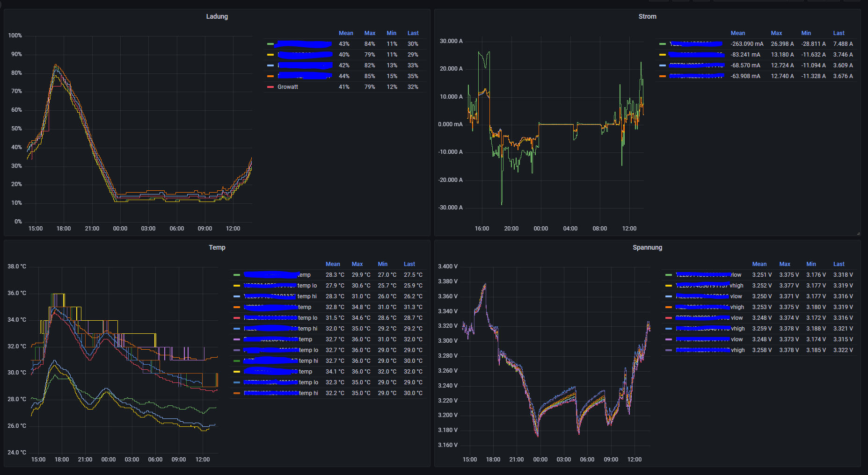The width and height of the screenshot is (868, 475).
Task: Open green swatch of Strom -263.090 mA series
Action: 662,44
